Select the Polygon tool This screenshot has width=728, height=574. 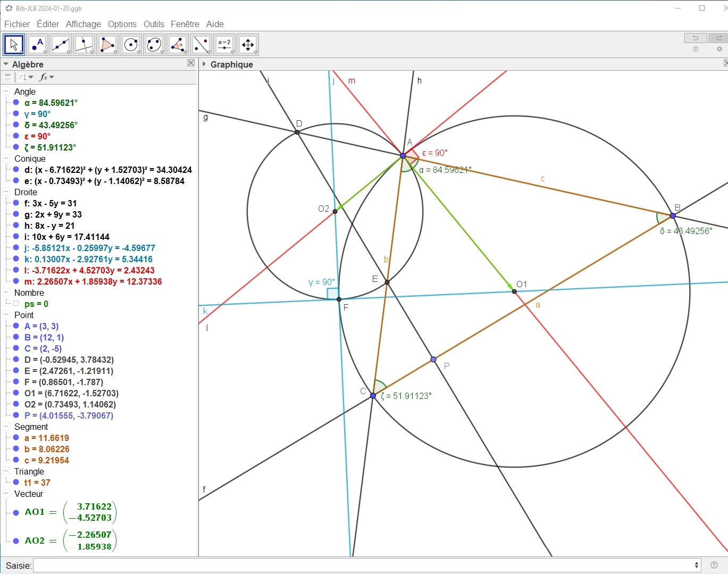coord(107,45)
